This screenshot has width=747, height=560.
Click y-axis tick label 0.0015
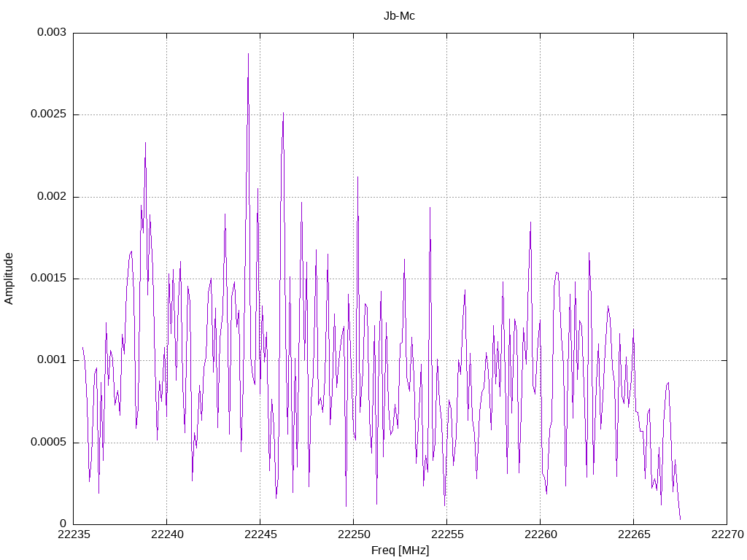(48, 278)
